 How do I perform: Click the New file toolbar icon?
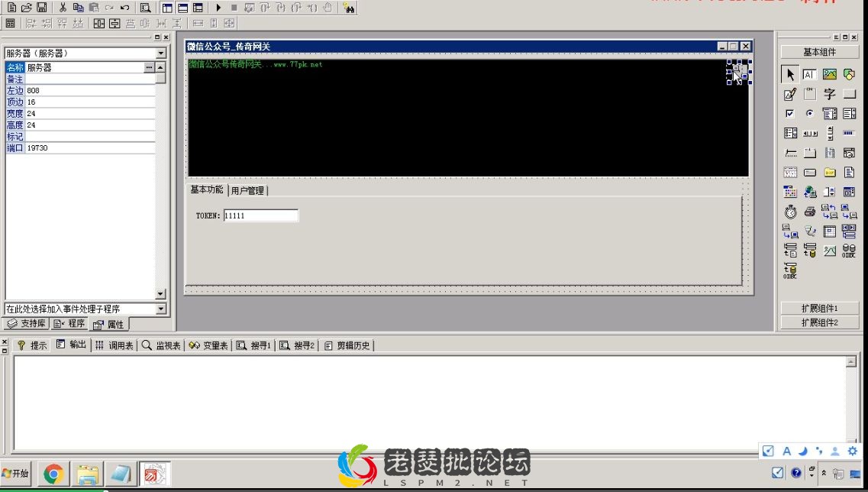click(x=11, y=8)
